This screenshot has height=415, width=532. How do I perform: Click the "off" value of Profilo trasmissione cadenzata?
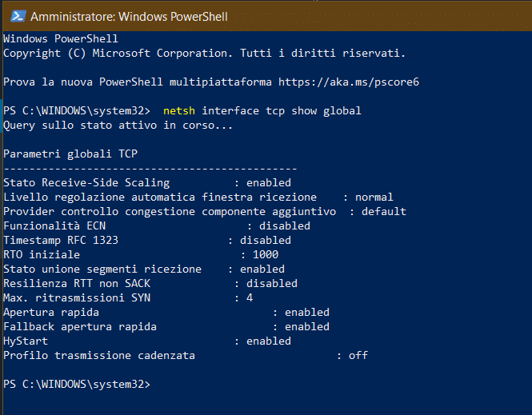point(358,356)
